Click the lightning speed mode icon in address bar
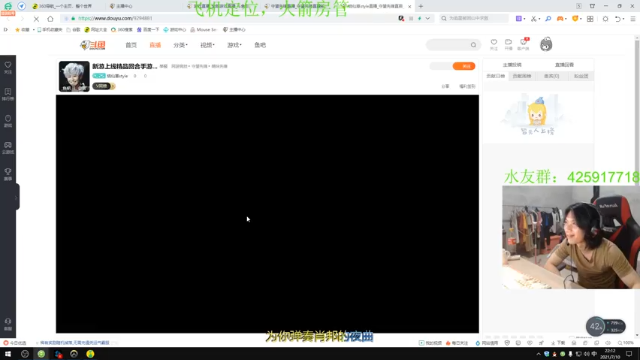The height and width of the screenshot is (360, 640). [420, 18]
